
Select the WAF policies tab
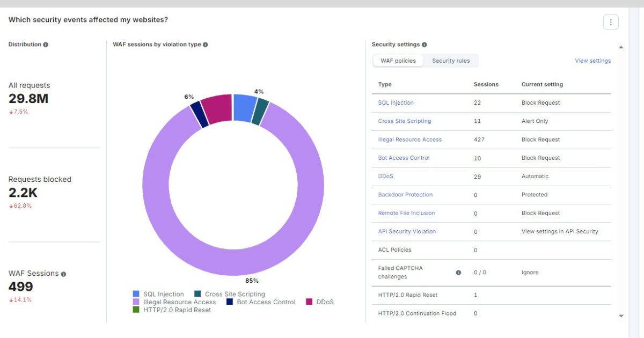[398, 61]
